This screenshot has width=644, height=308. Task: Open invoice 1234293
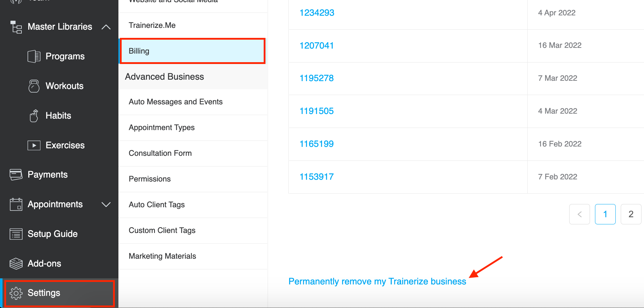coord(317,13)
